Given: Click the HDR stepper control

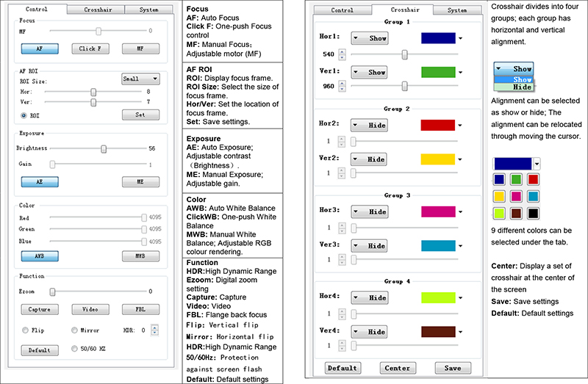Looking at the screenshot, I should [154, 330].
